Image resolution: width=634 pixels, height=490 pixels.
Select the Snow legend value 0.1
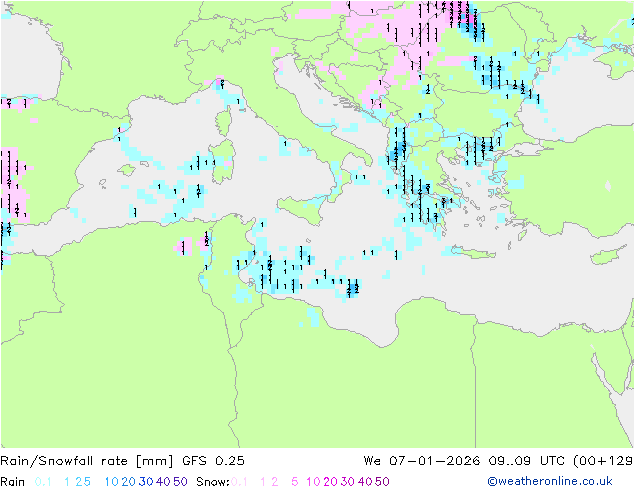(239, 482)
